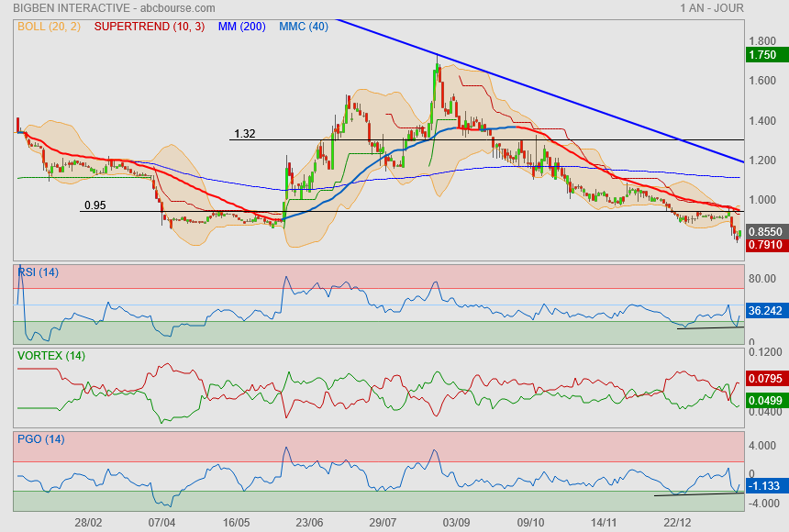Select the 03/09 date on time axis
The height and width of the screenshot is (532, 789).
[456, 521]
